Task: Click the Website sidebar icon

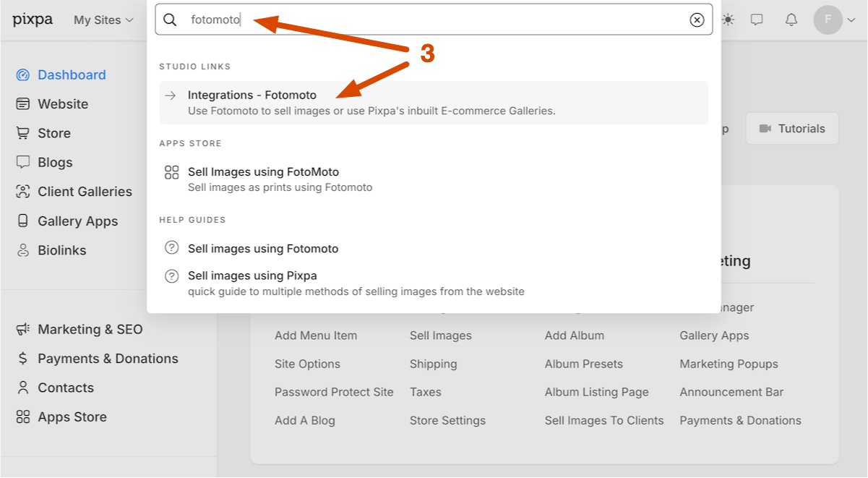Action: click(x=23, y=104)
